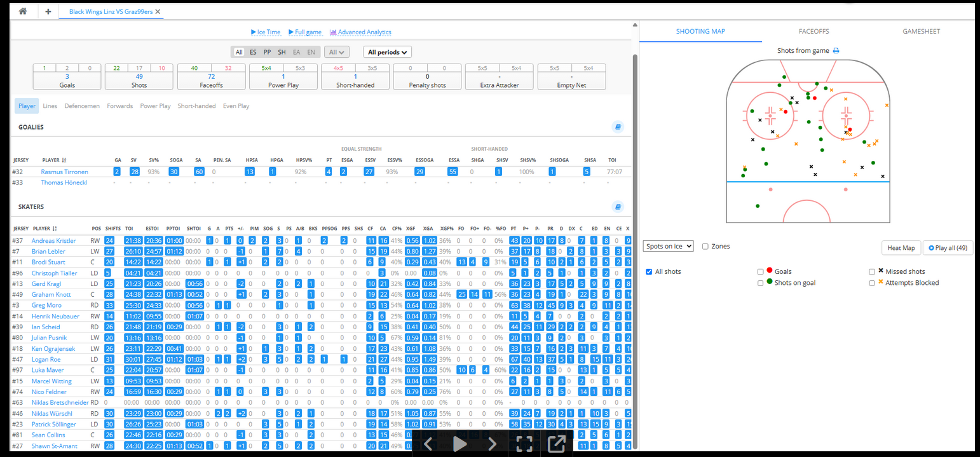Screen dimensions: 980x457
Task: Skip to next clip with right arrow
Action: click(492, 444)
